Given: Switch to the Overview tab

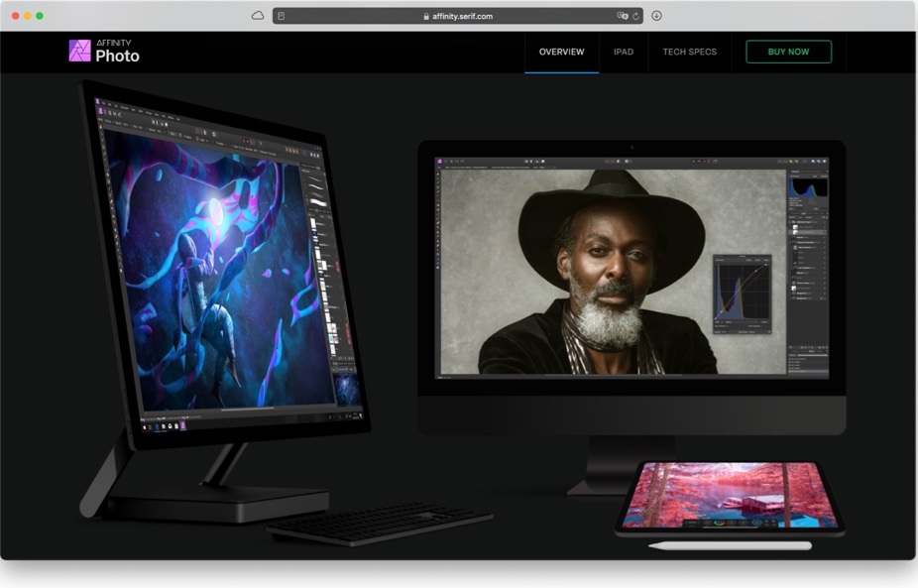Looking at the screenshot, I should coord(561,52).
